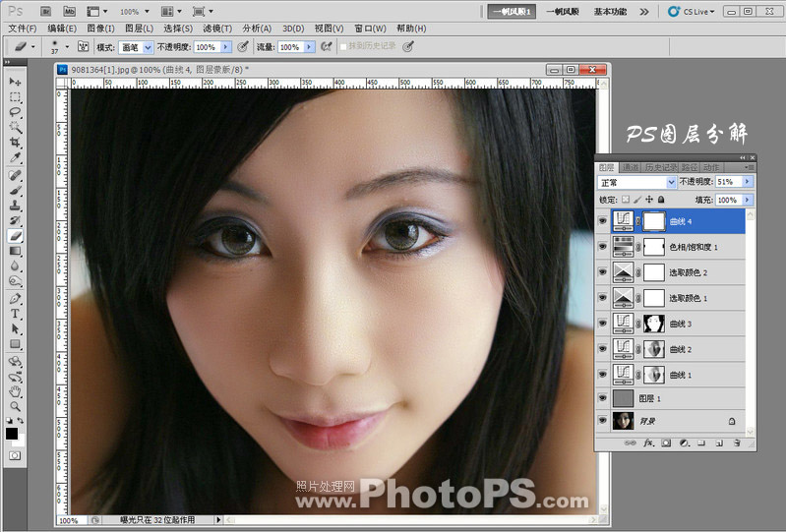Select the Quick Selection tool
Screen dimensions: 786x532
15,127
